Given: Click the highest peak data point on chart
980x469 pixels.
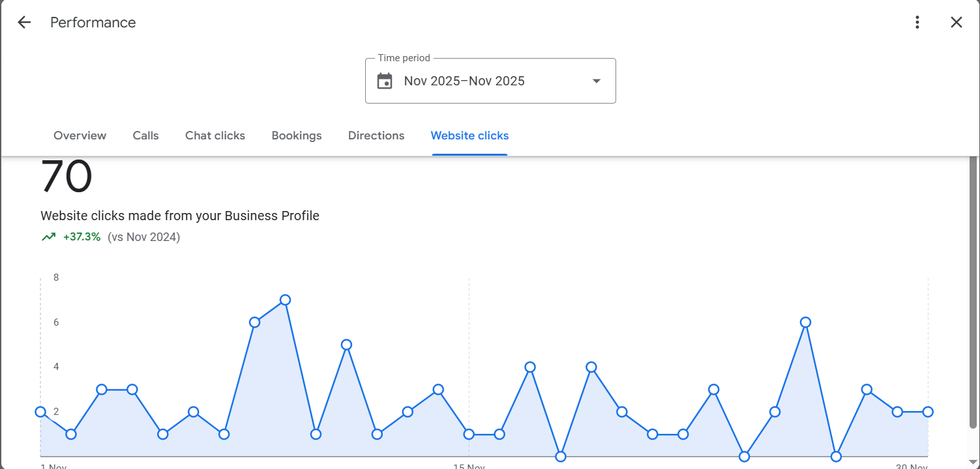Looking at the screenshot, I should (285, 300).
